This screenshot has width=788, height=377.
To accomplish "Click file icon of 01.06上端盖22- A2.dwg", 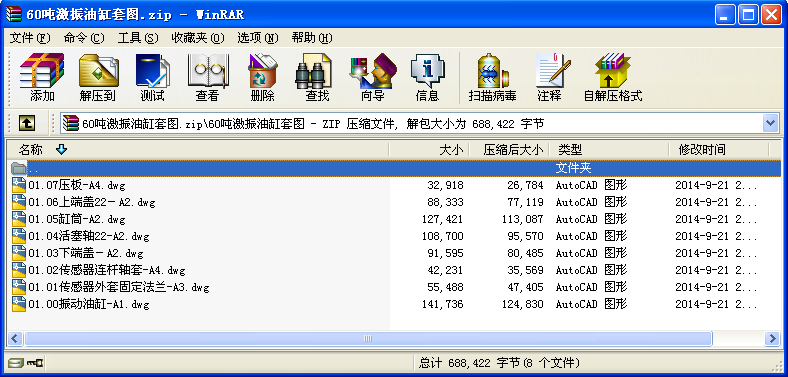I will point(19,202).
